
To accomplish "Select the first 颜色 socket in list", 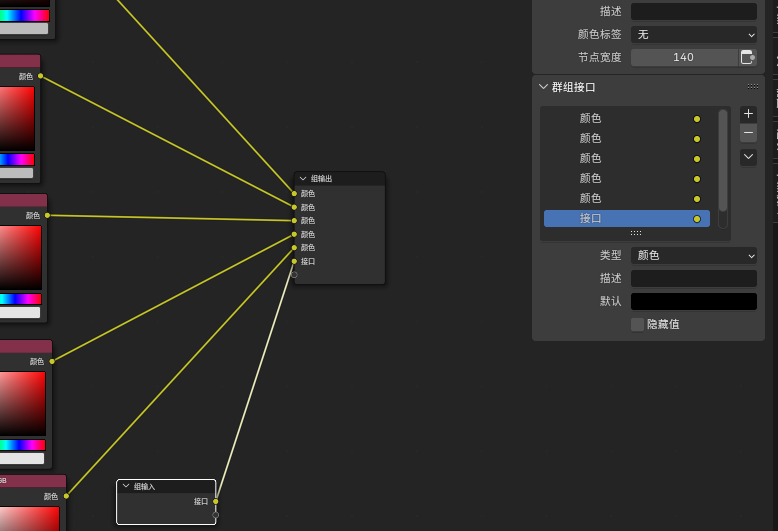I will [627, 119].
